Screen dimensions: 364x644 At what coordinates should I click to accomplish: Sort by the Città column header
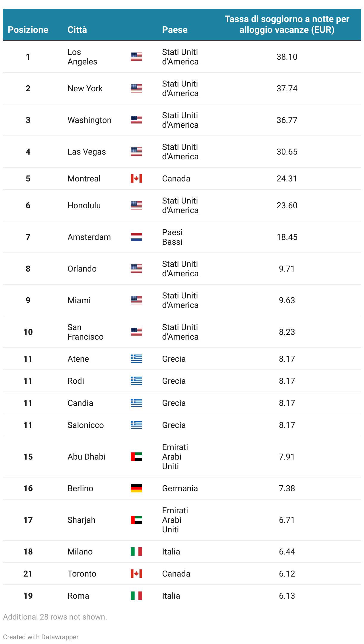coord(77,30)
